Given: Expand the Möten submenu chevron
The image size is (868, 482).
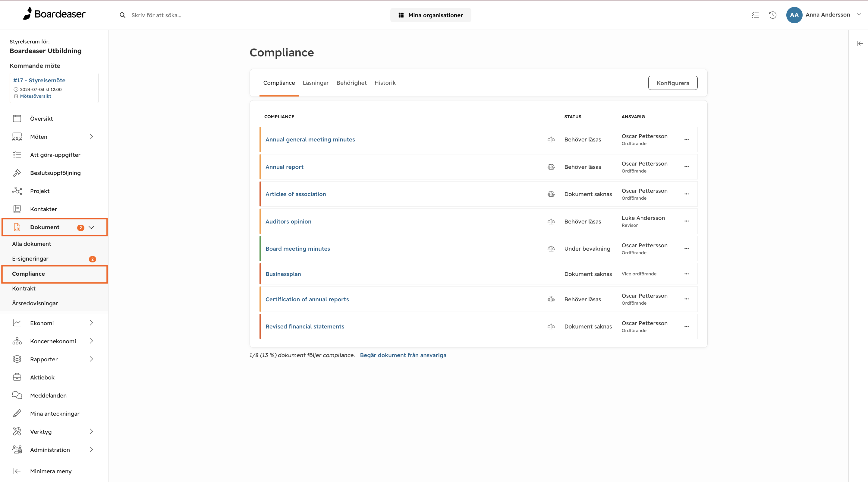Looking at the screenshot, I should (x=91, y=137).
